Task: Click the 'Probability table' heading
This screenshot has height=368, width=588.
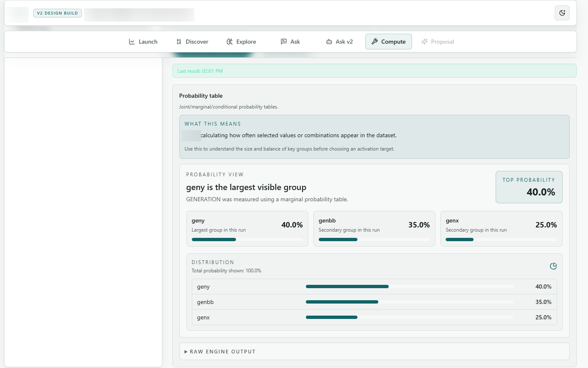Action: click(x=201, y=96)
